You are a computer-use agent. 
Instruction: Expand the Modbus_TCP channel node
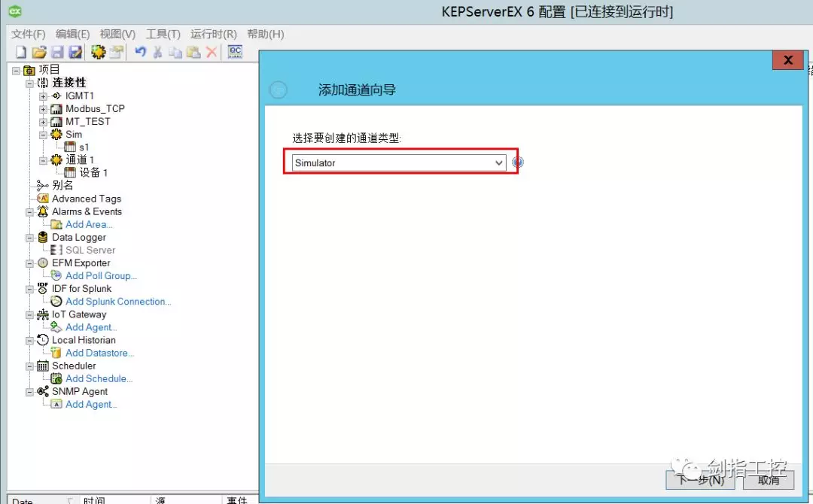(x=44, y=109)
